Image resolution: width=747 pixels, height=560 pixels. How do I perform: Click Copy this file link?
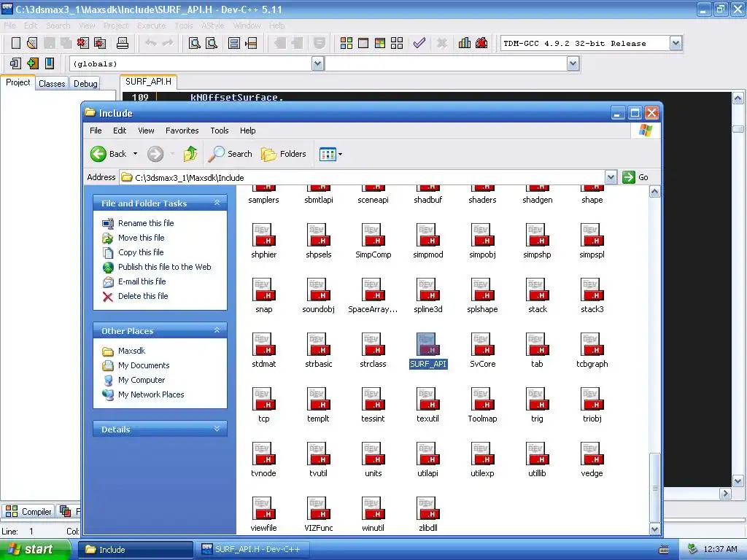coord(141,252)
